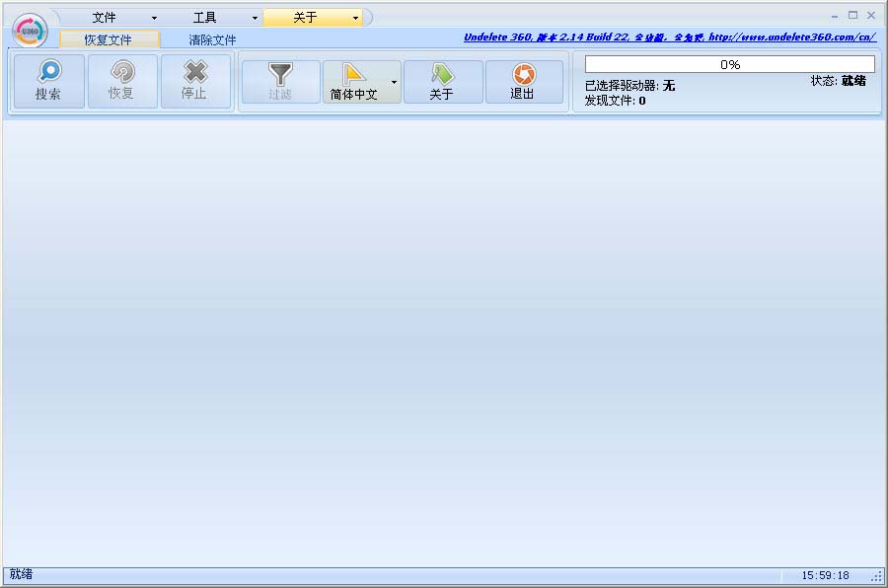Switch to the 恢复文件 tab
The width and height of the screenshot is (888, 588).
[109, 40]
